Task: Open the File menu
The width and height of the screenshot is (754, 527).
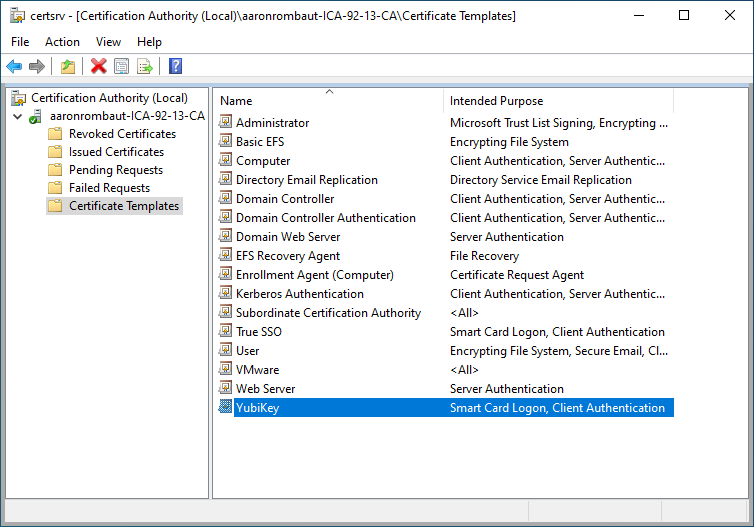Action: [20, 42]
